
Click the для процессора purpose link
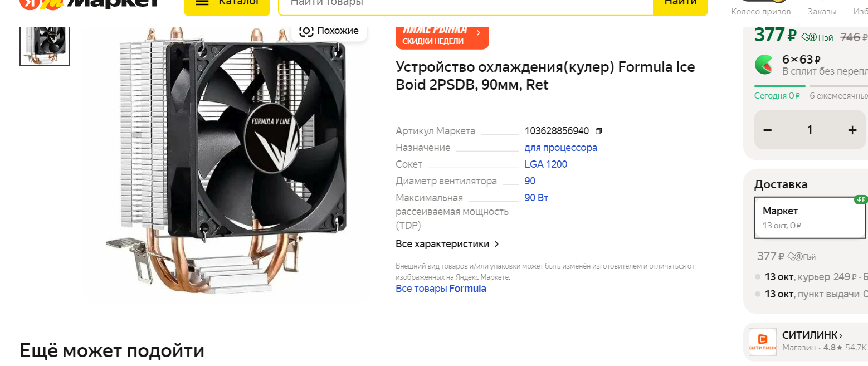click(560, 148)
